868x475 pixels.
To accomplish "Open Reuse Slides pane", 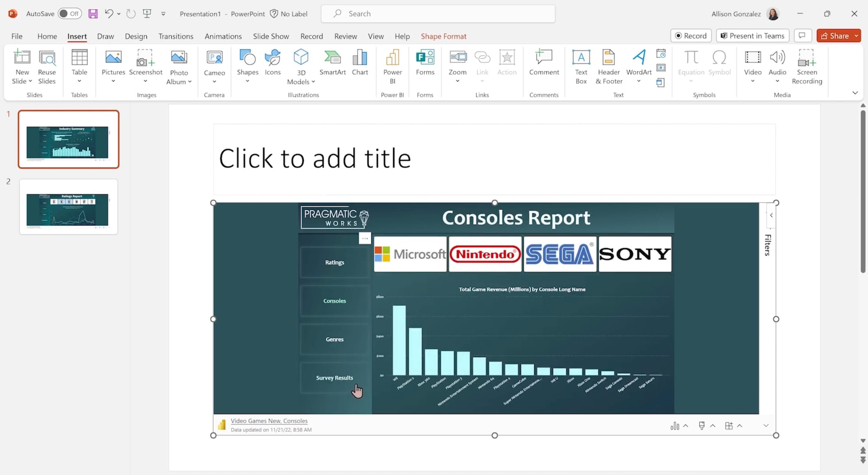I will 47,67.
